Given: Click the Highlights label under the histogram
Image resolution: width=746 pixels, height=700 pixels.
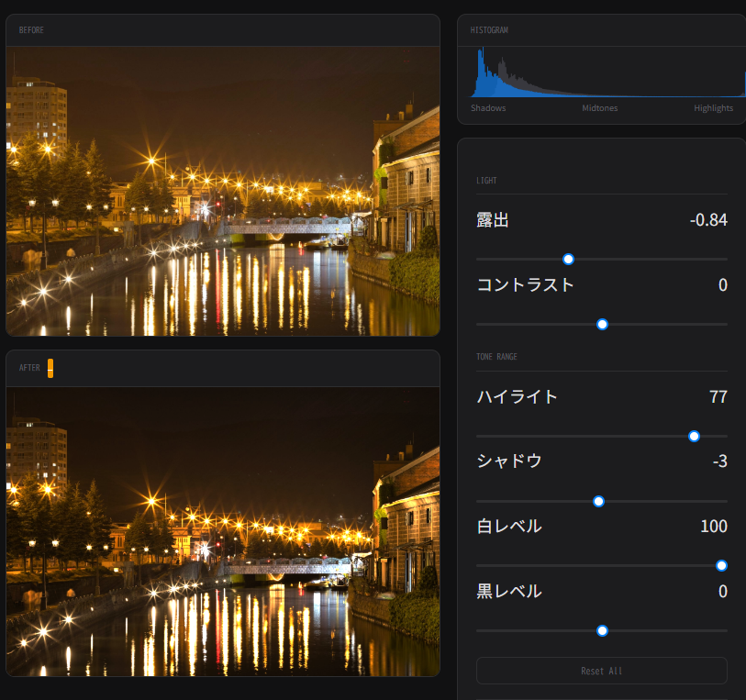Looking at the screenshot, I should (713, 108).
